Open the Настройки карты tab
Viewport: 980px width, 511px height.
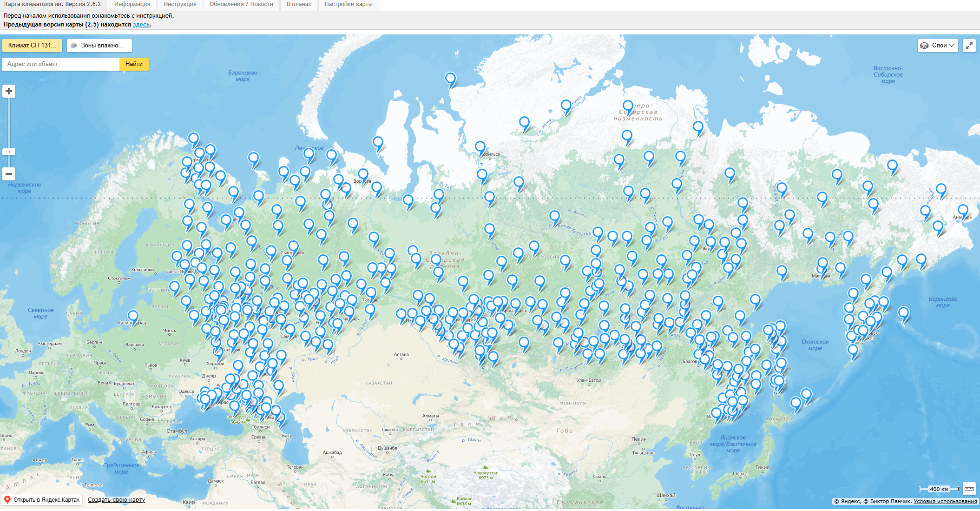(x=349, y=4)
